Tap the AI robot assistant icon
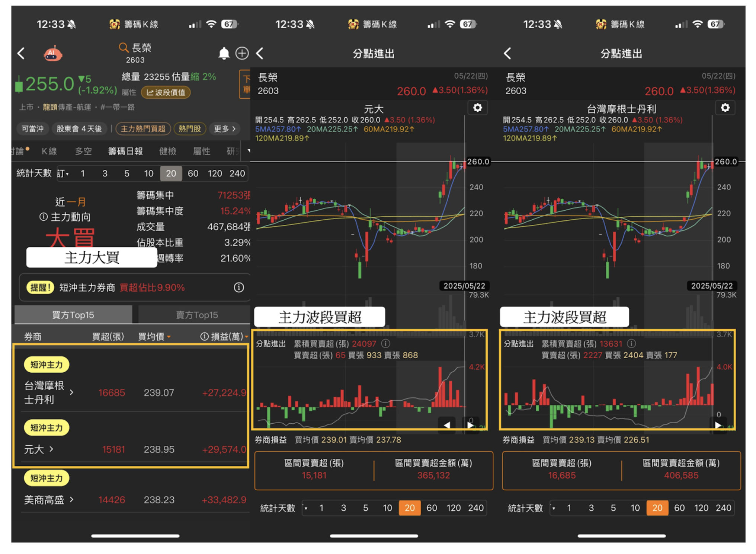Screen dimensions: 756x554 tap(53, 54)
